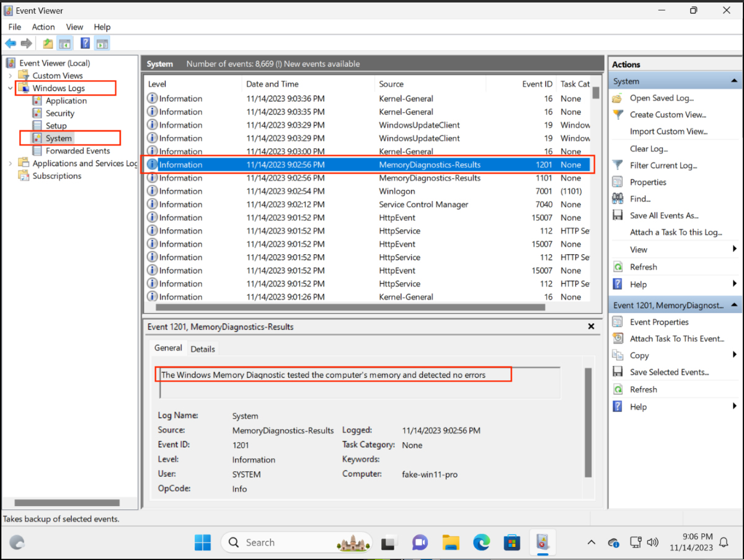Toggle the console tree toolbar icon
The width and height of the screenshot is (744, 560).
(64, 43)
